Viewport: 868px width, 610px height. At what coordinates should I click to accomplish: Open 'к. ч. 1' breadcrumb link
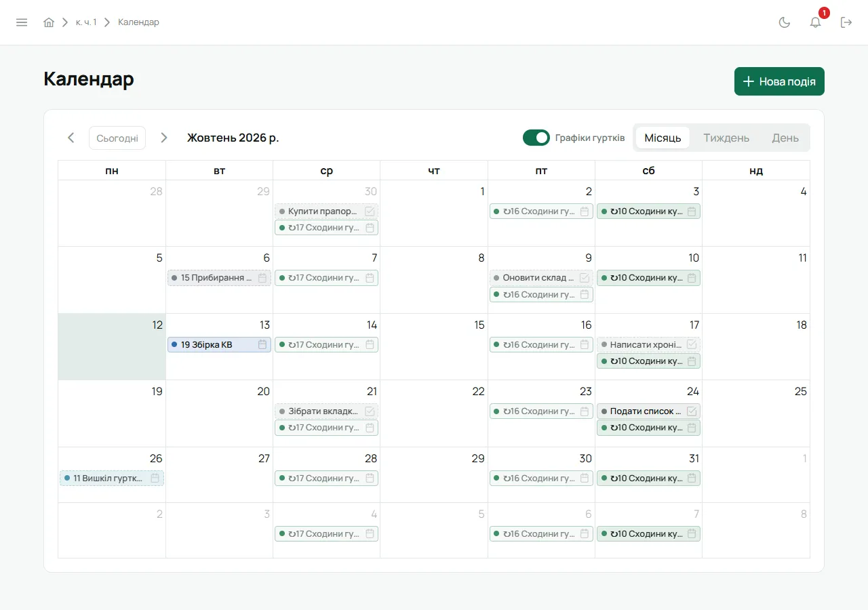coord(86,22)
